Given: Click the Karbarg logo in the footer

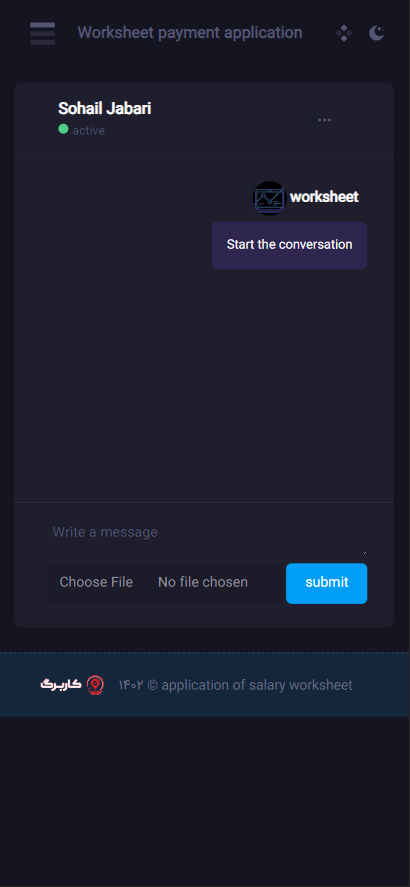Looking at the screenshot, I should pos(61,684).
